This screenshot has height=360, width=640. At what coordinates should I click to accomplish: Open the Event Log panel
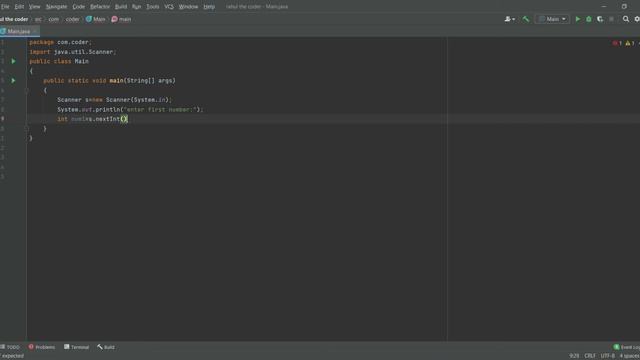627,347
